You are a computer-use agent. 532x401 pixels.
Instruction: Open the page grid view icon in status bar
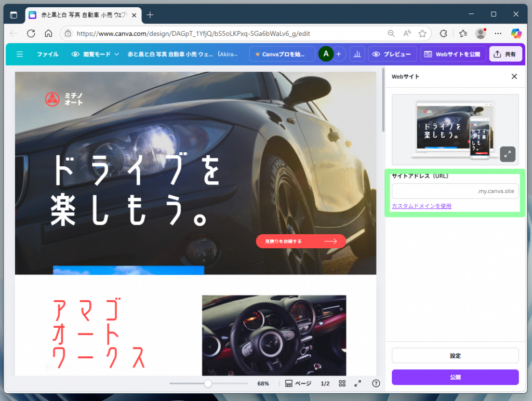click(342, 383)
